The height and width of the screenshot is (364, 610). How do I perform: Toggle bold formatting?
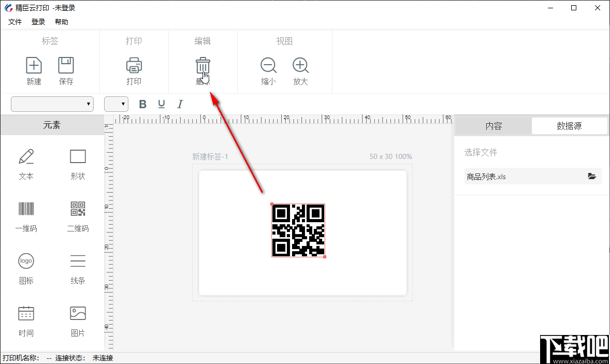[142, 104]
